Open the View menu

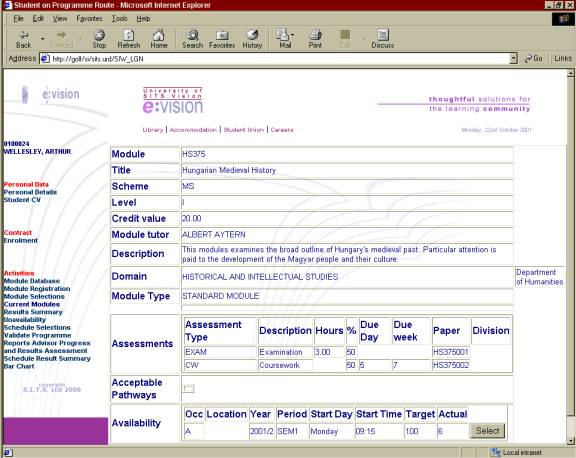pyautogui.click(x=60, y=18)
